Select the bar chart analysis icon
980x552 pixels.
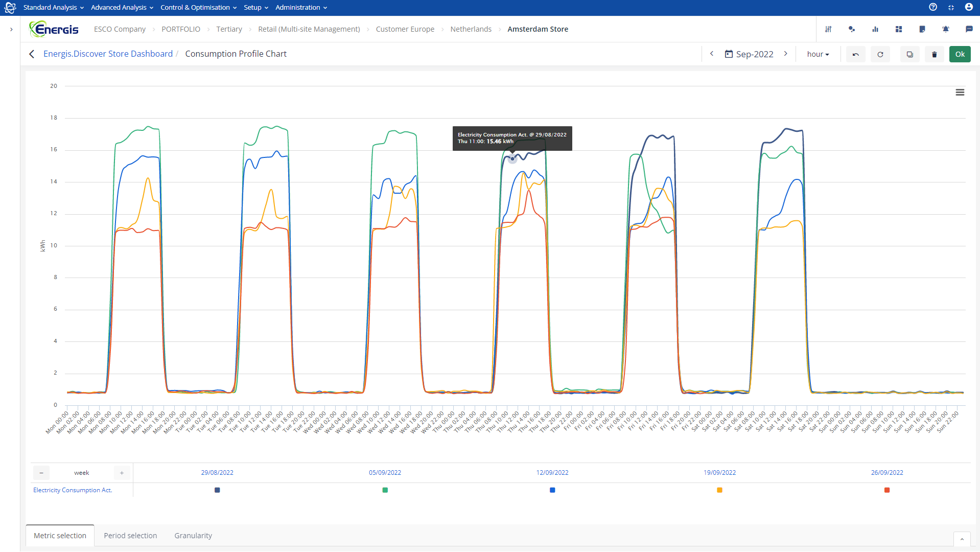coord(875,29)
